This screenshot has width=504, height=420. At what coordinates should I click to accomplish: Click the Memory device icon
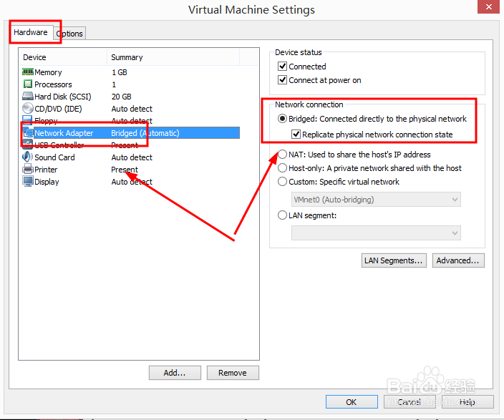[x=28, y=72]
